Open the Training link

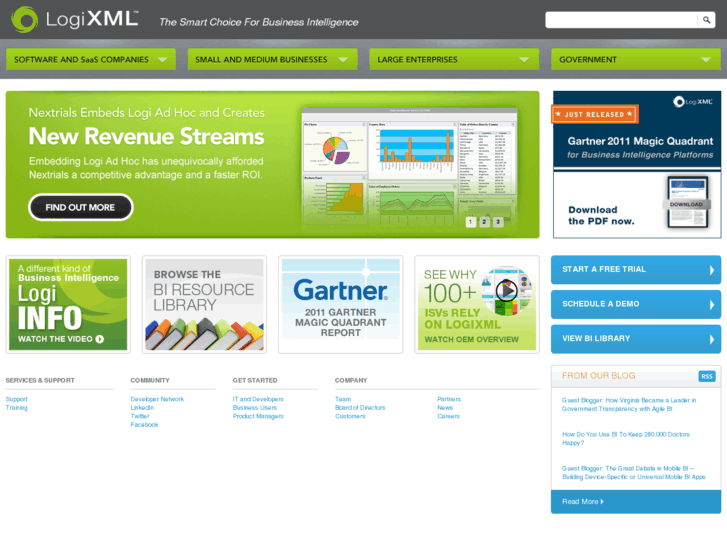(x=17, y=408)
